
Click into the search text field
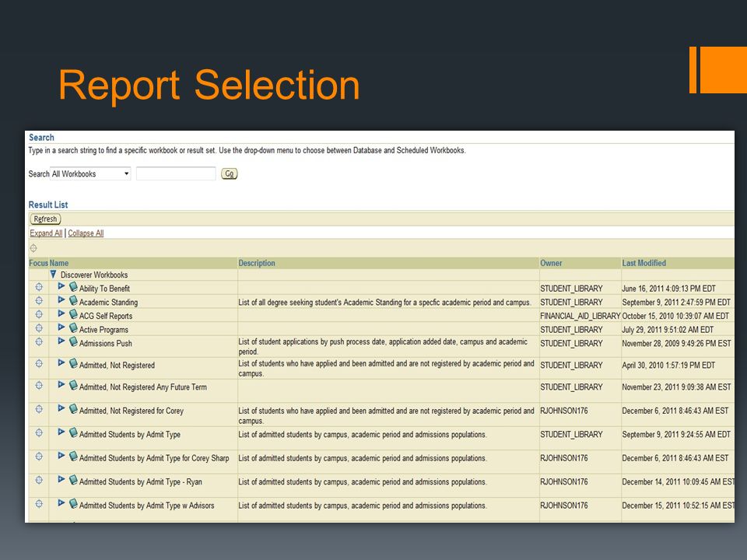[x=176, y=173]
